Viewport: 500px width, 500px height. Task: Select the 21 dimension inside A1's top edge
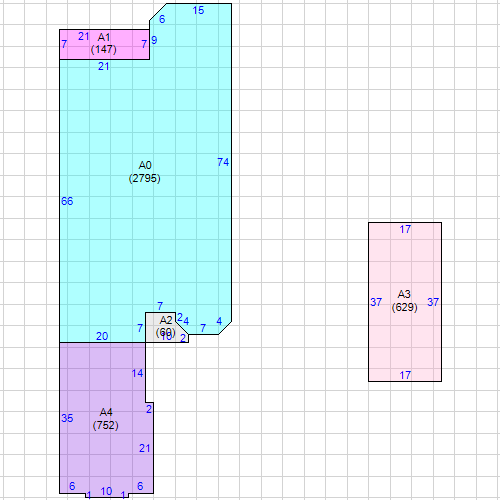tap(84, 36)
